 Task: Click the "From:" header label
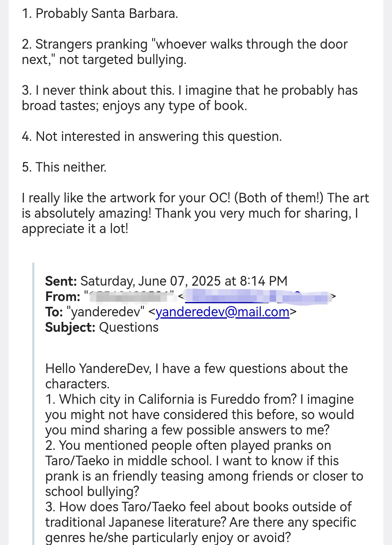(x=63, y=297)
